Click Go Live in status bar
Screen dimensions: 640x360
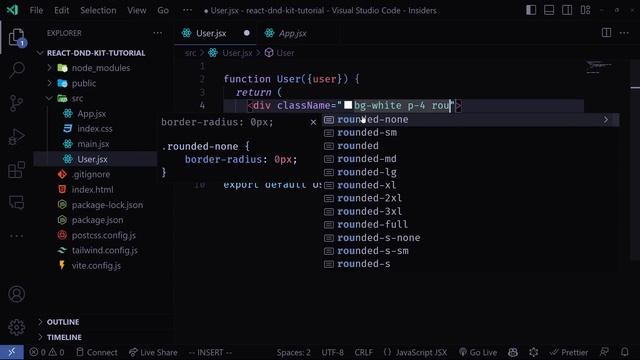(x=478, y=352)
